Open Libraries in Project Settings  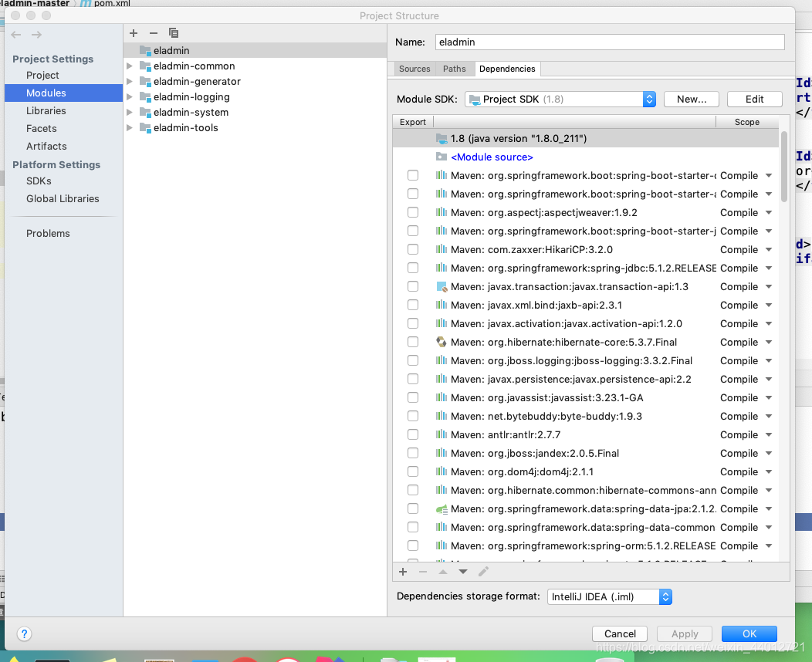pyautogui.click(x=46, y=111)
